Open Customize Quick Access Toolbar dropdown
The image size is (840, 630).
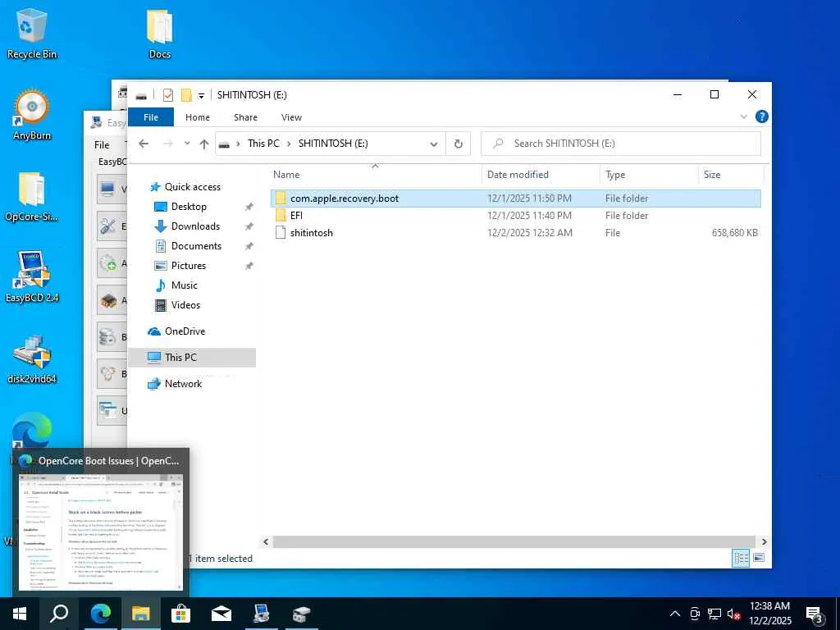click(x=201, y=96)
